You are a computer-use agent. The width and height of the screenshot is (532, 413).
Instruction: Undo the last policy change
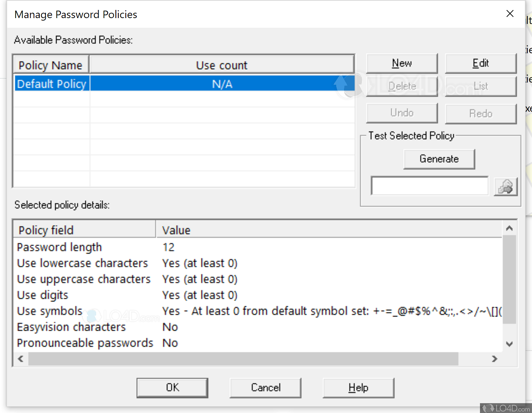[x=402, y=113]
